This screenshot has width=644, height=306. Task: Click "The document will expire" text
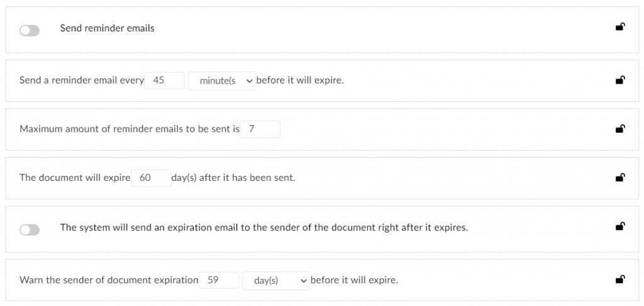point(75,178)
